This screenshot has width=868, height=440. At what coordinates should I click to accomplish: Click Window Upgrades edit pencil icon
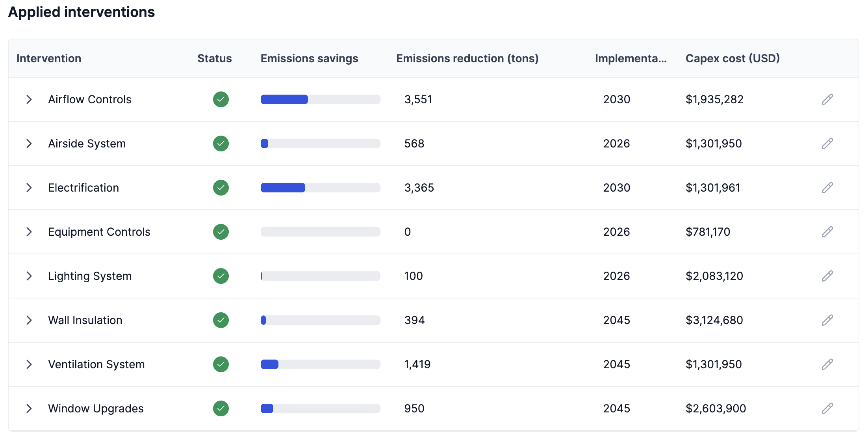coord(827,408)
